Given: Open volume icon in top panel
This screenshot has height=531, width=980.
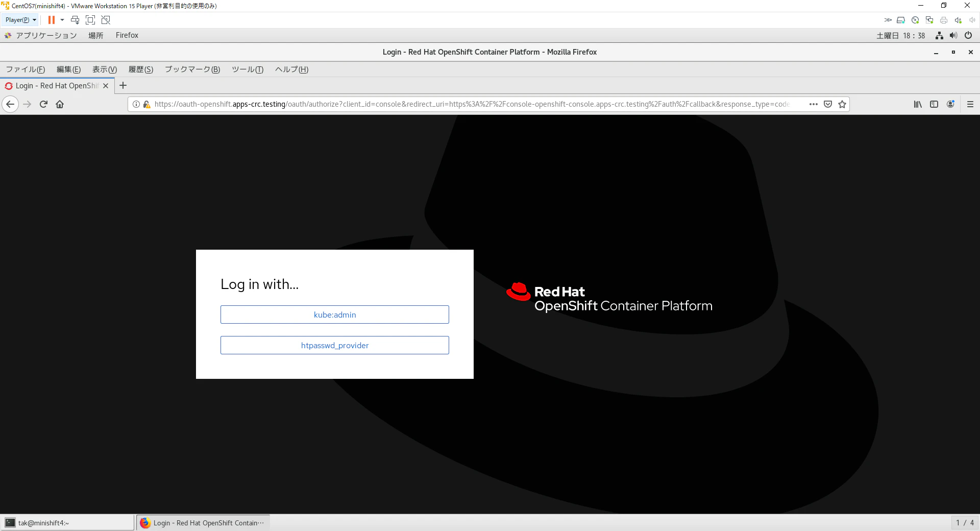Looking at the screenshot, I should [953, 35].
